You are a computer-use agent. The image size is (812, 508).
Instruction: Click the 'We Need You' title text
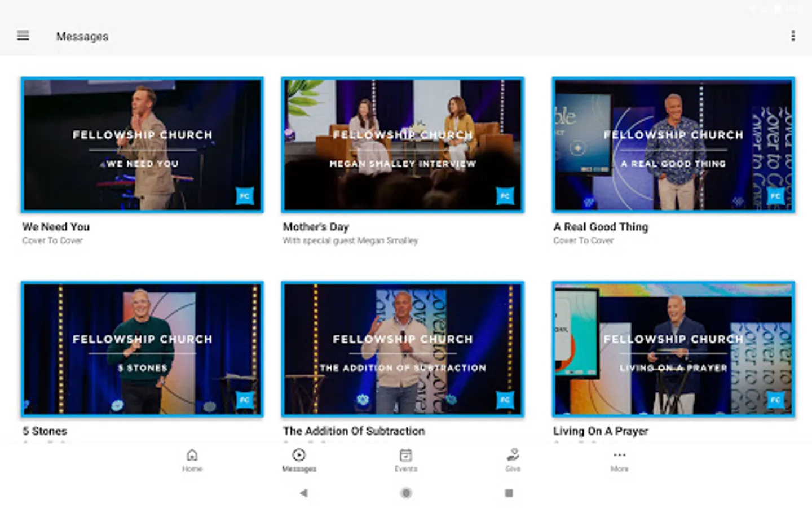click(56, 226)
